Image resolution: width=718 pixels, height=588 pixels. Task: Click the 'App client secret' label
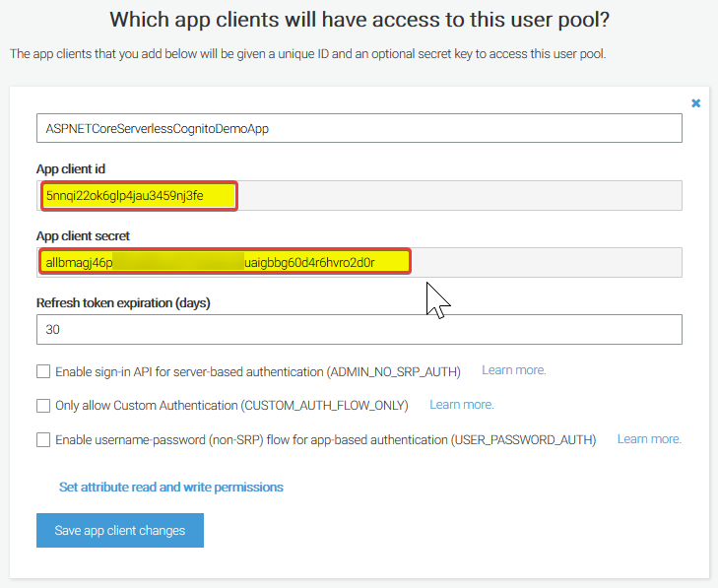84,235
